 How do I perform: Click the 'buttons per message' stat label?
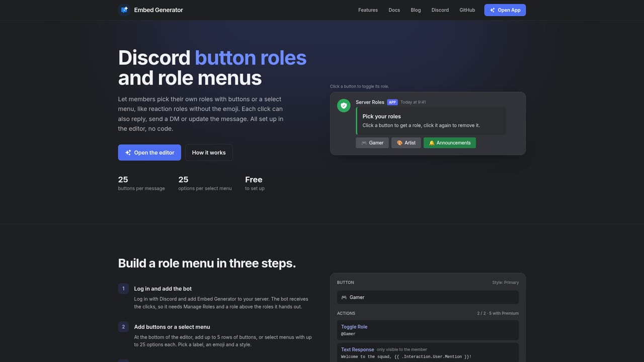[141, 189]
